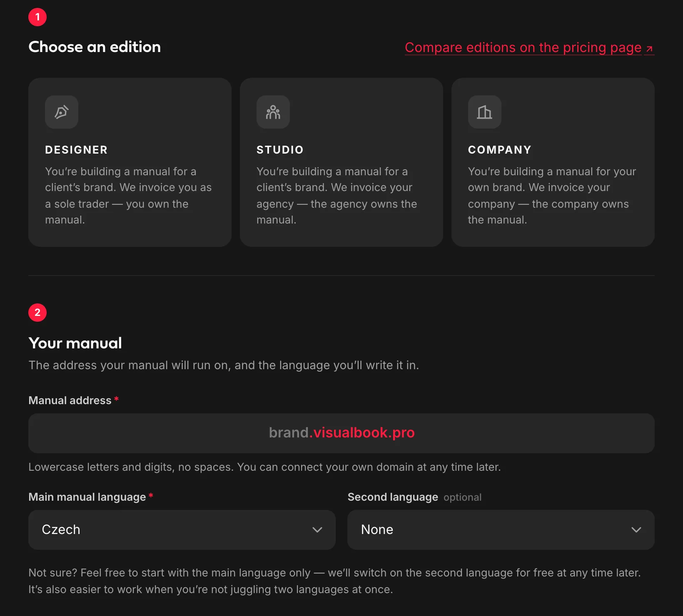Screen dimensions: 683x616
Task: Click the 'Main manual language' label
Action: 87,497
